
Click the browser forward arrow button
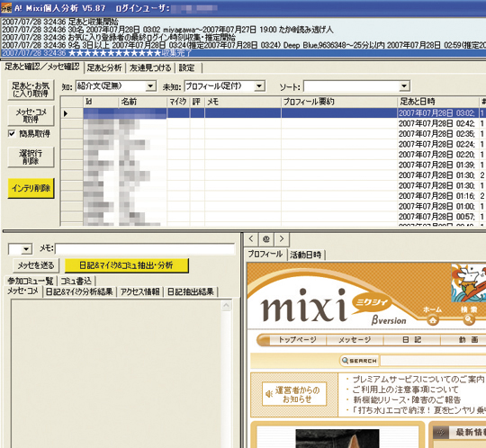click(282, 239)
